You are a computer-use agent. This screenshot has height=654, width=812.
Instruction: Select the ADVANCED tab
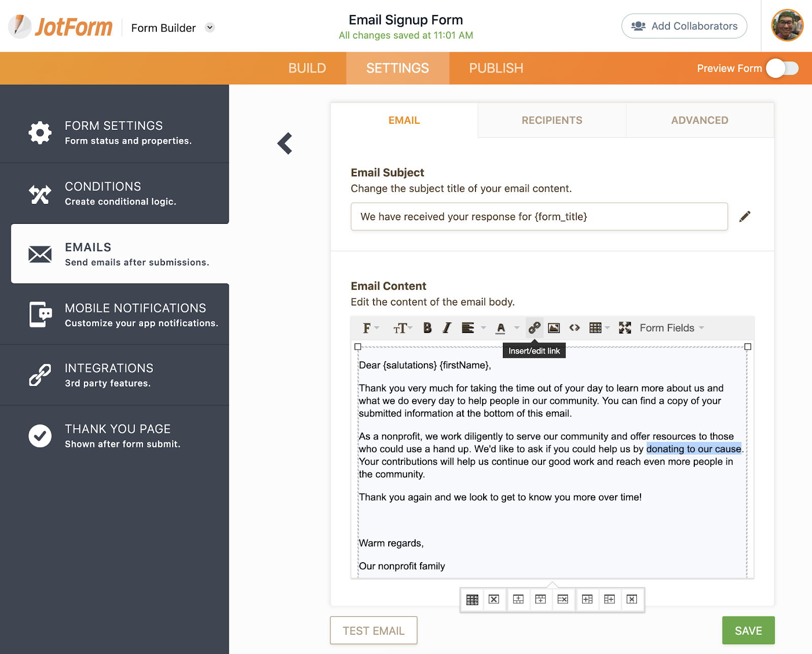point(699,120)
